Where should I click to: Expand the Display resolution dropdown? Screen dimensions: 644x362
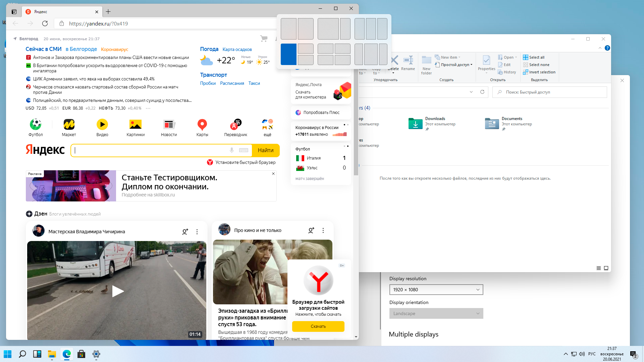[436, 290]
